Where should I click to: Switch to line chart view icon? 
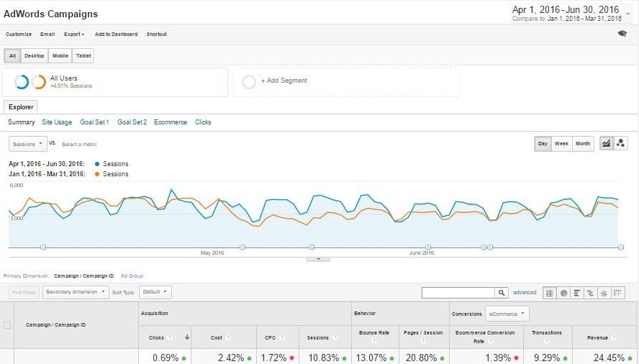coord(607,143)
